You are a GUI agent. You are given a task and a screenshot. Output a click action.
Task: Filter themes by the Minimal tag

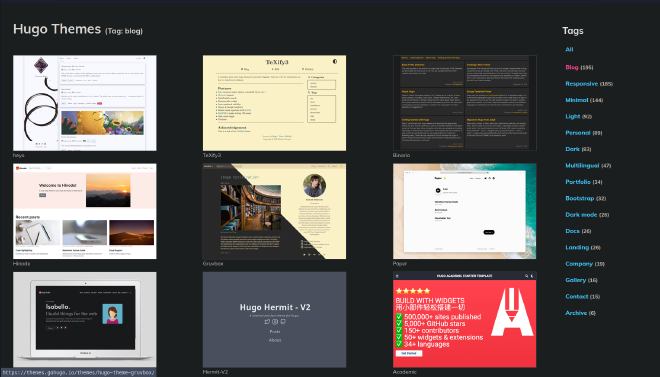point(577,100)
